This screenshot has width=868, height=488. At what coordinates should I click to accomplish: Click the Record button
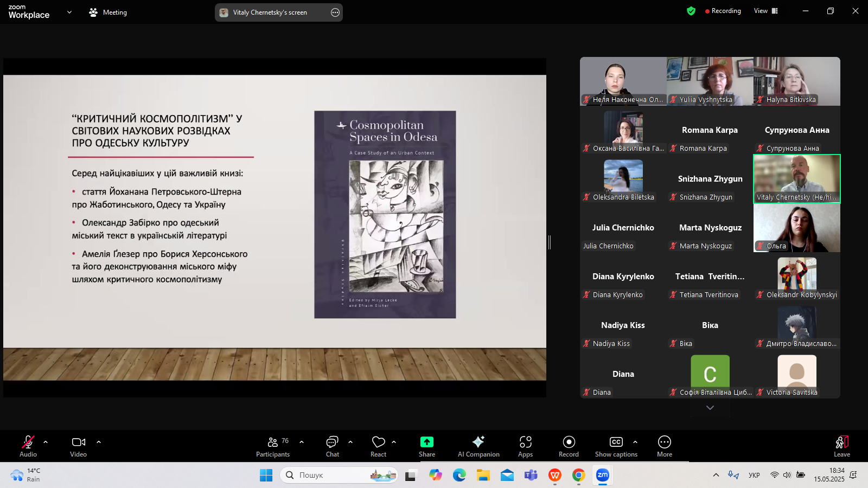coord(569,446)
